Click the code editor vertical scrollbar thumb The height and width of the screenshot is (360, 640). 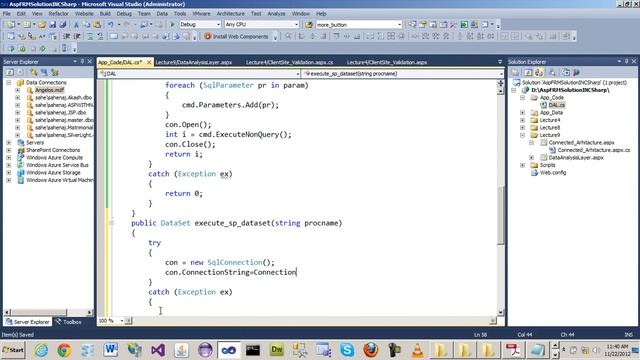point(500,215)
